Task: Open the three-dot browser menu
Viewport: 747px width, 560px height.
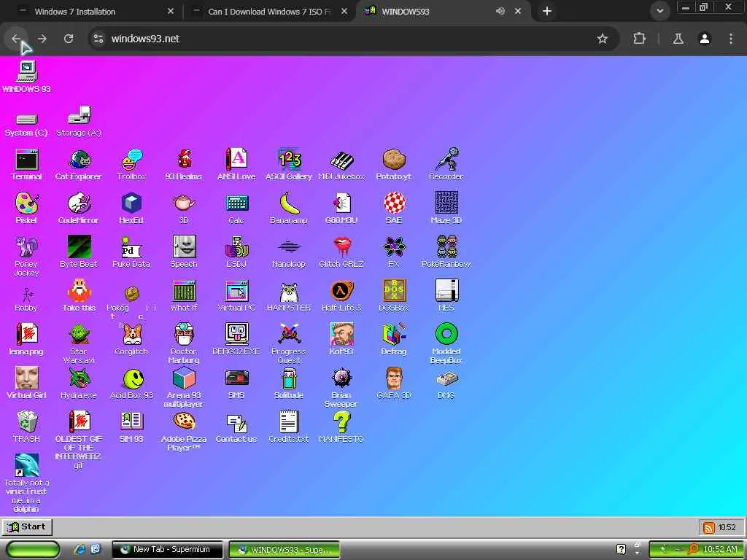Action: (731, 39)
